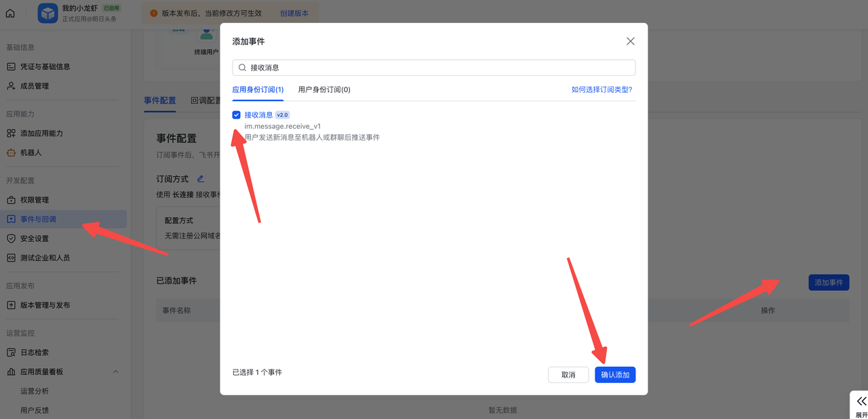The image size is (868, 419).
Task: Uncheck the 接收消息 v2.0 event
Action: 236,115
